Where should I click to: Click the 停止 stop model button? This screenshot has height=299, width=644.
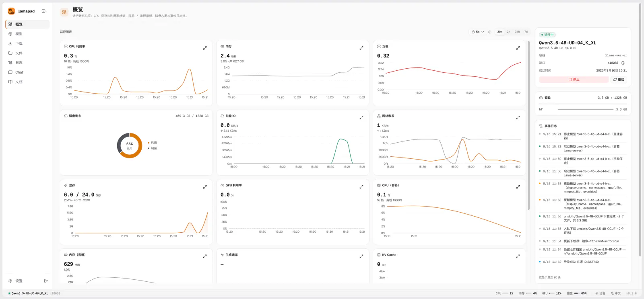click(574, 80)
